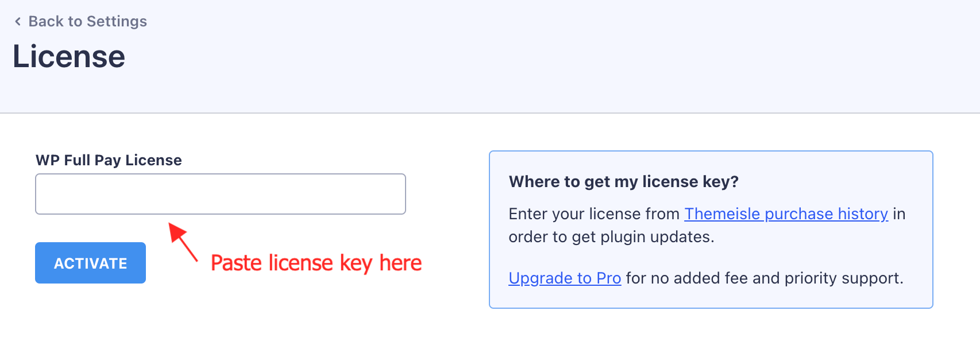Click the back chevron arrow icon

18,22
